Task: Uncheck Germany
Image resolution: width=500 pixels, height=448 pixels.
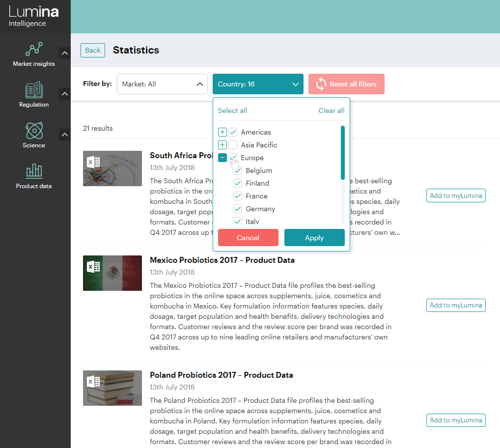Action: [x=238, y=209]
